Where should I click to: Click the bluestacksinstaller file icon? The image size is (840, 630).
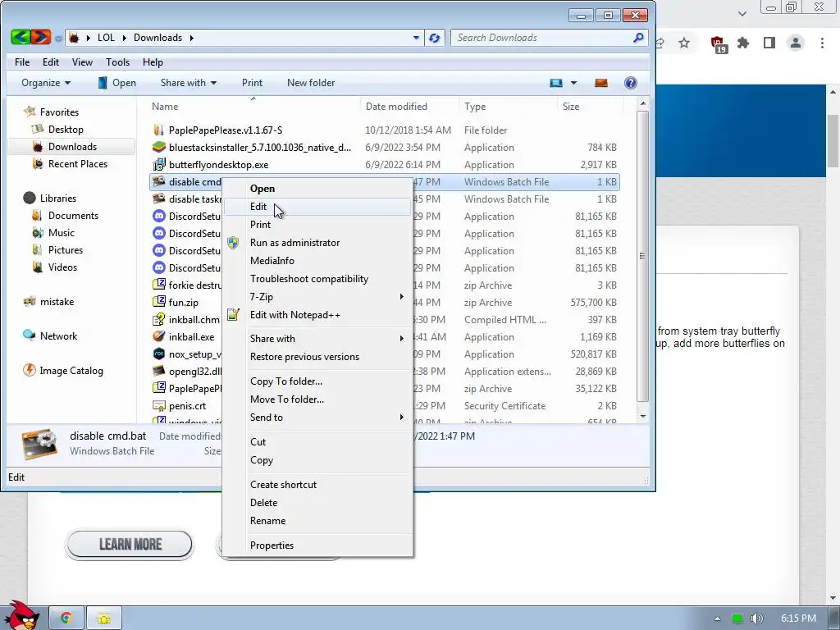point(159,147)
